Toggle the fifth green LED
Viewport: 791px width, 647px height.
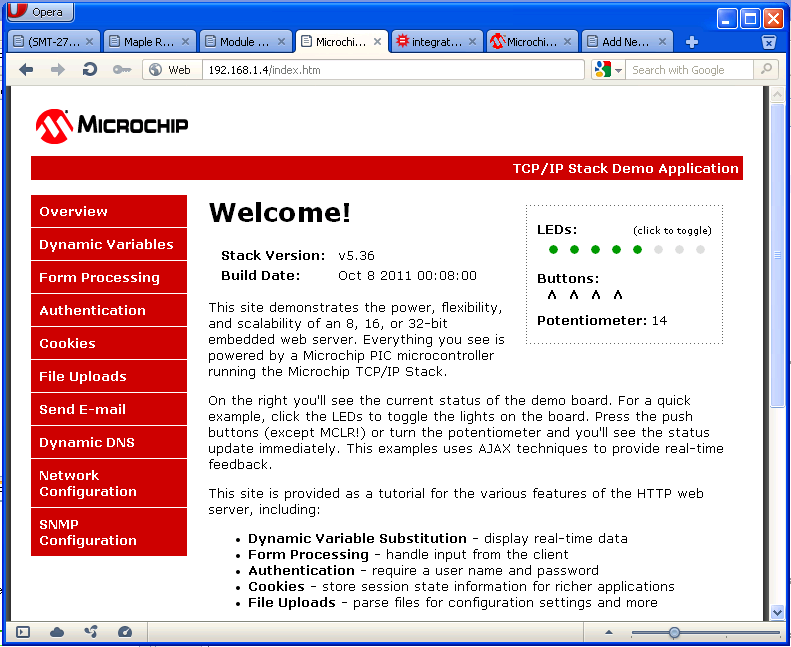tap(637, 250)
